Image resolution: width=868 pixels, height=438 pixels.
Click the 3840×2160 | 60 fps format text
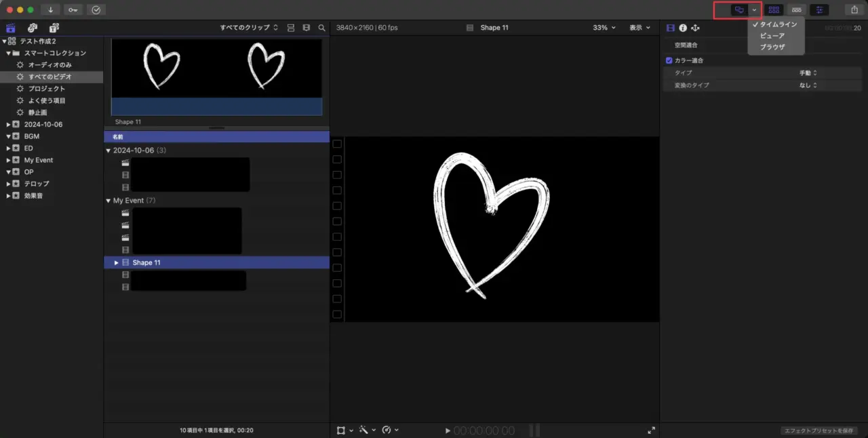click(368, 28)
